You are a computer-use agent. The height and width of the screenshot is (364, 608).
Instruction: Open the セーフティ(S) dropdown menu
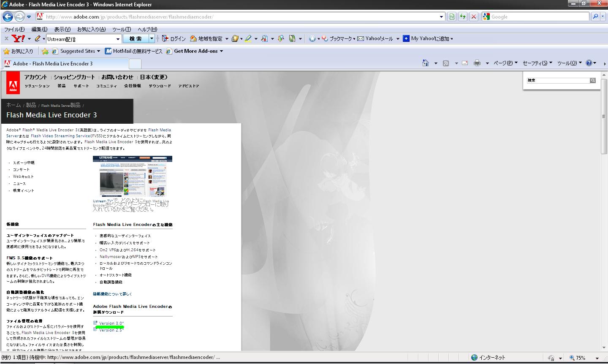537,63
